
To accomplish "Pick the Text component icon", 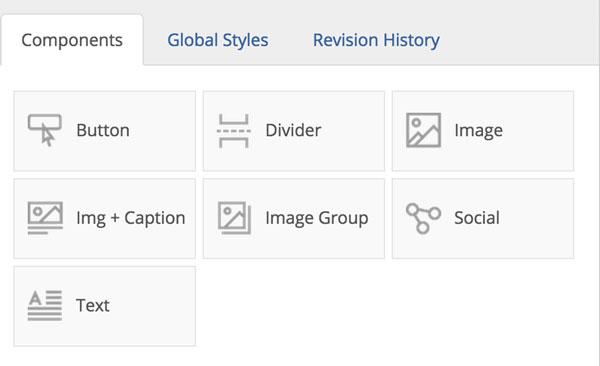I will (x=45, y=306).
